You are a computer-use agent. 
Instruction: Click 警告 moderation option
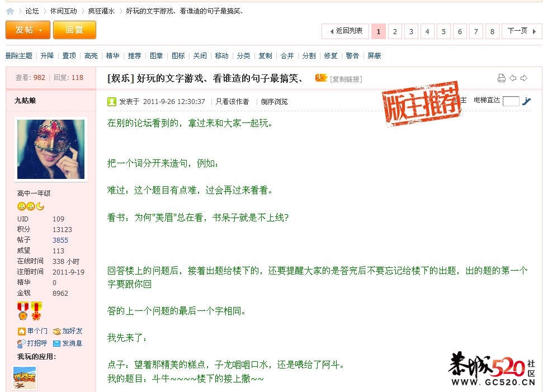pyautogui.click(x=352, y=56)
